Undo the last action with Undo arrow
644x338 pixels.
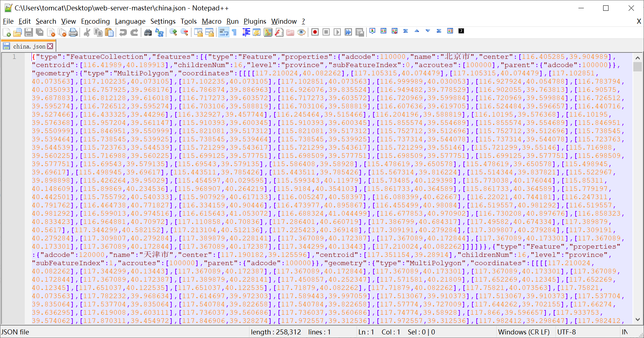pos(123,33)
